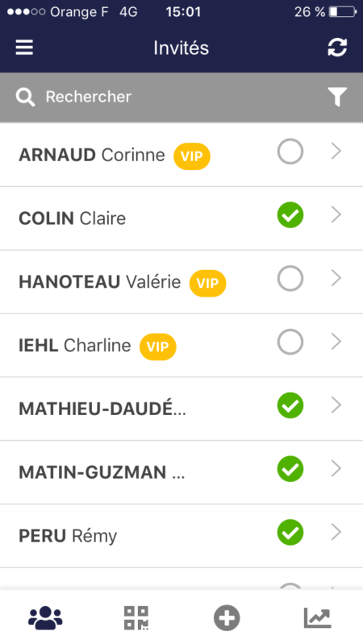Image resolution: width=363 pixels, height=644 pixels.
Task: Toggle check-in for IEHL Charline
Action: pyautogui.click(x=290, y=342)
